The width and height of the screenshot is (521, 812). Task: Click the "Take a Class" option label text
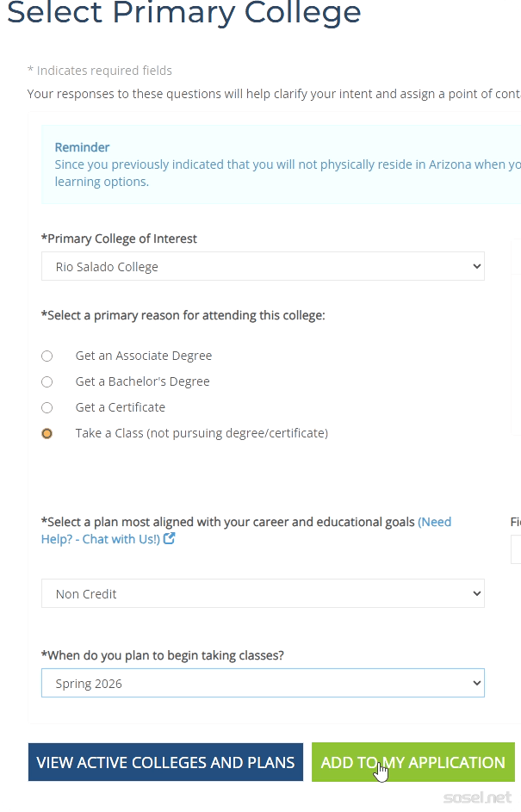tap(202, 433)
